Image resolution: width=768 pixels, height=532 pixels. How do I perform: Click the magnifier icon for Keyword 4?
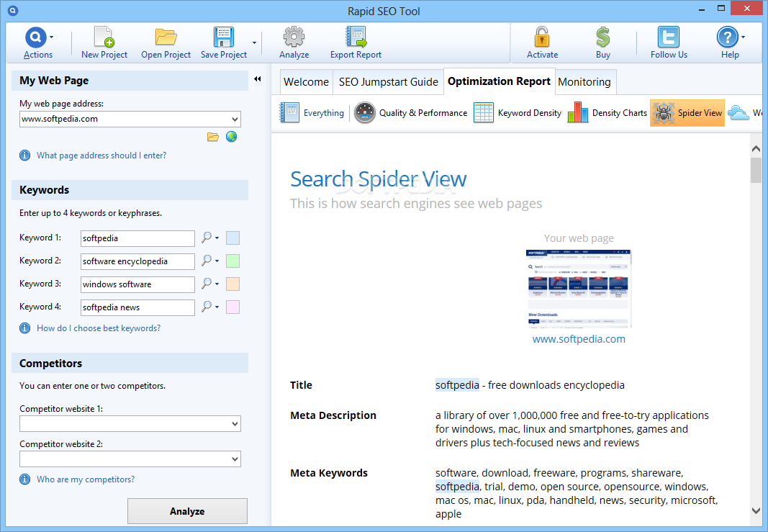(x=207, y=307)
